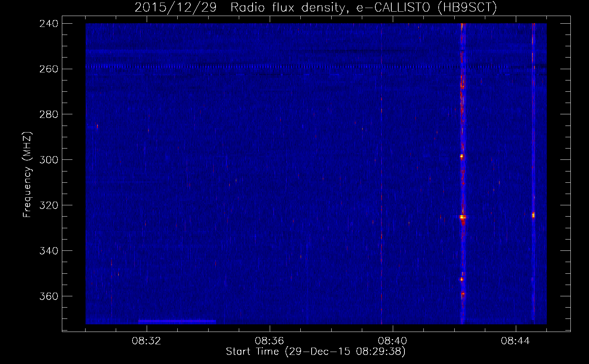
Task: Click the 360 frequency tick label
Action: coord(49,296)
